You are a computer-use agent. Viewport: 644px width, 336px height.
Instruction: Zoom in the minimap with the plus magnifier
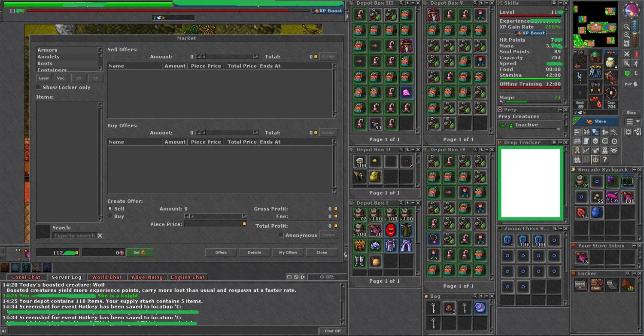tap(627, 35)
